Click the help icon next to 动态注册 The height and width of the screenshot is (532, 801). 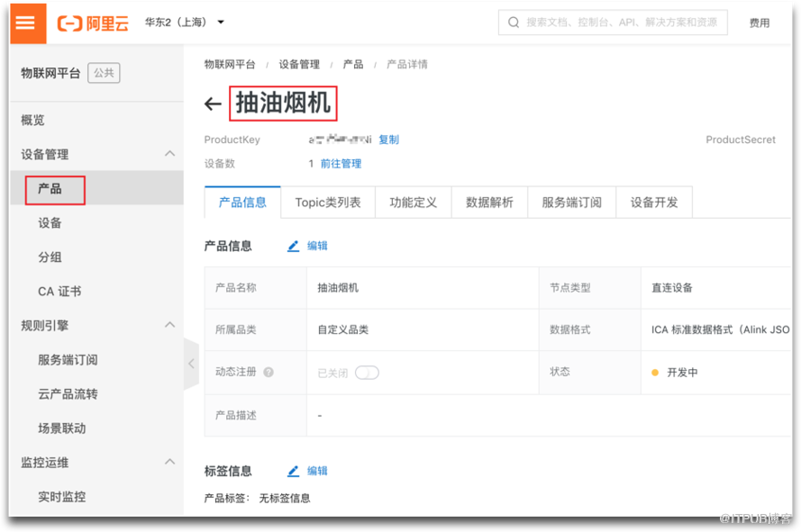click(x=269, y=373)
